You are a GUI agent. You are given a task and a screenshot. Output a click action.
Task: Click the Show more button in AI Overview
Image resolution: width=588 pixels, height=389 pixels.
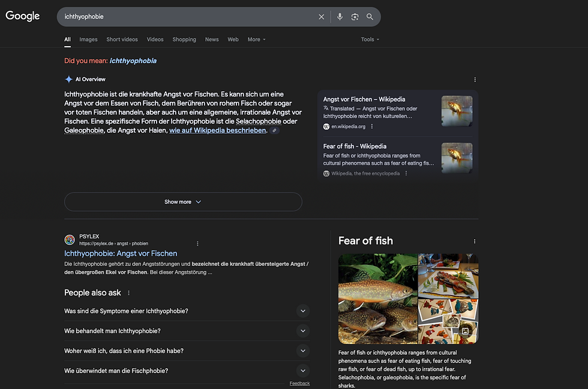tap(183, 202)
